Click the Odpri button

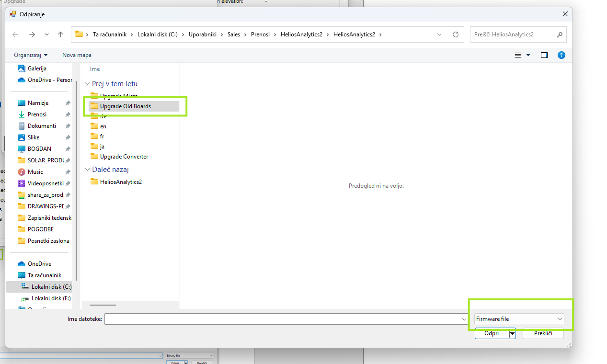[492, 334]
